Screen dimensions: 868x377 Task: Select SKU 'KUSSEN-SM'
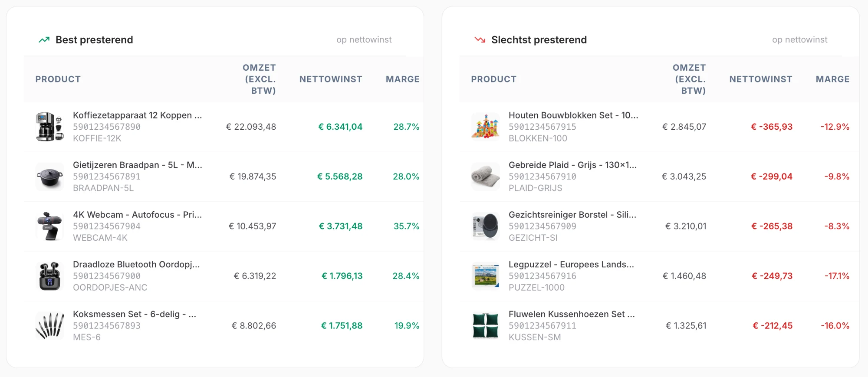point(535,337)
